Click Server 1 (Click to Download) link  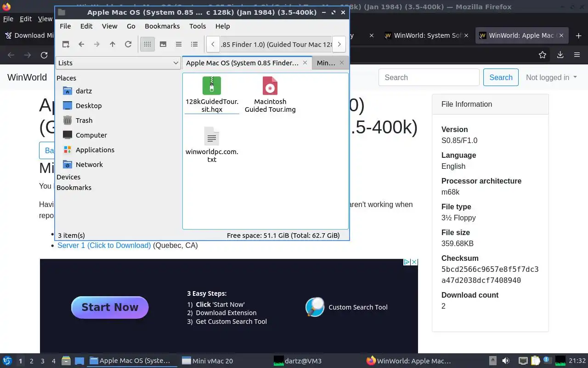tap(104, 245)
